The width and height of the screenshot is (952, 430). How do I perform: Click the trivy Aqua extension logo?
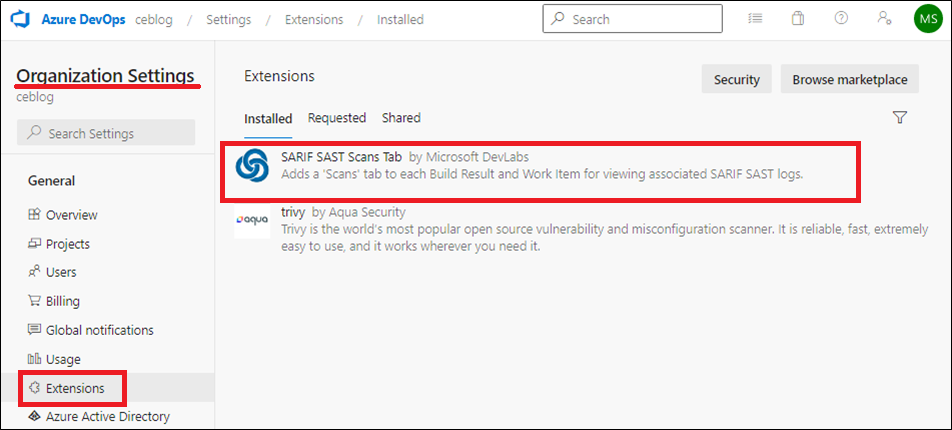coord(252,220)
